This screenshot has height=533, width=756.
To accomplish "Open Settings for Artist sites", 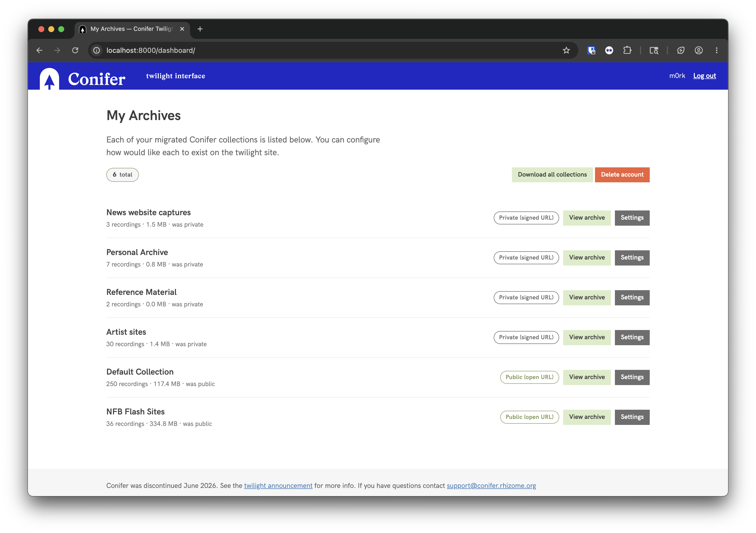I will point(632,337).
